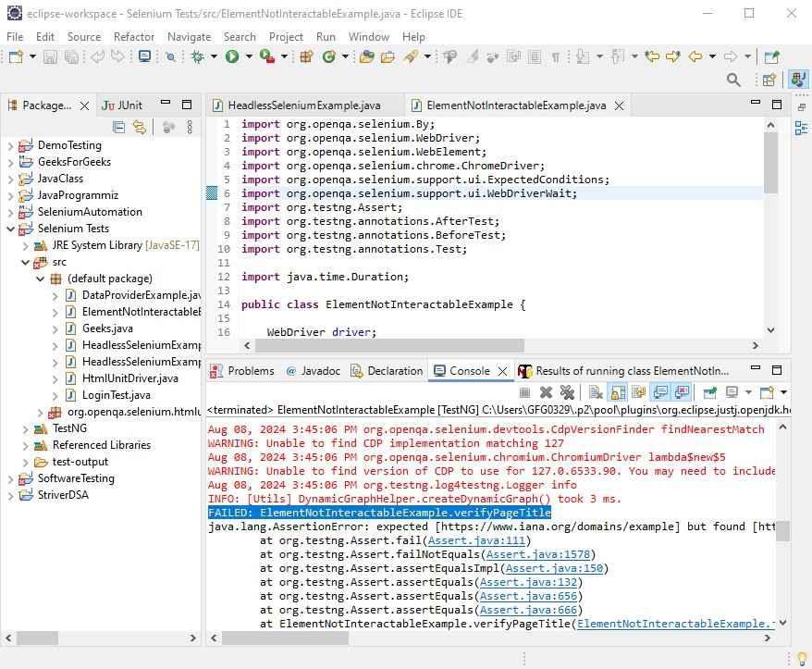The height and width of the screenshot is (669, 812).
Task: Remove all terminated launches in the console
Action: coord(567,392)
